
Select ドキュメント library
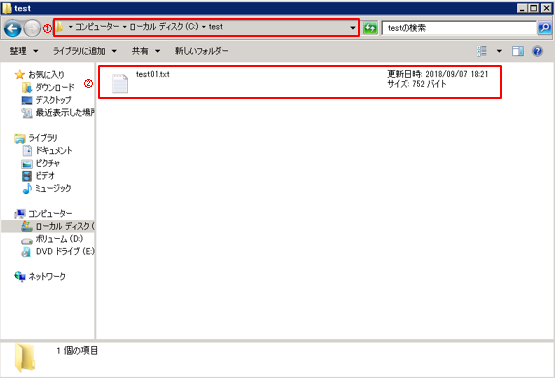point(54,151)
